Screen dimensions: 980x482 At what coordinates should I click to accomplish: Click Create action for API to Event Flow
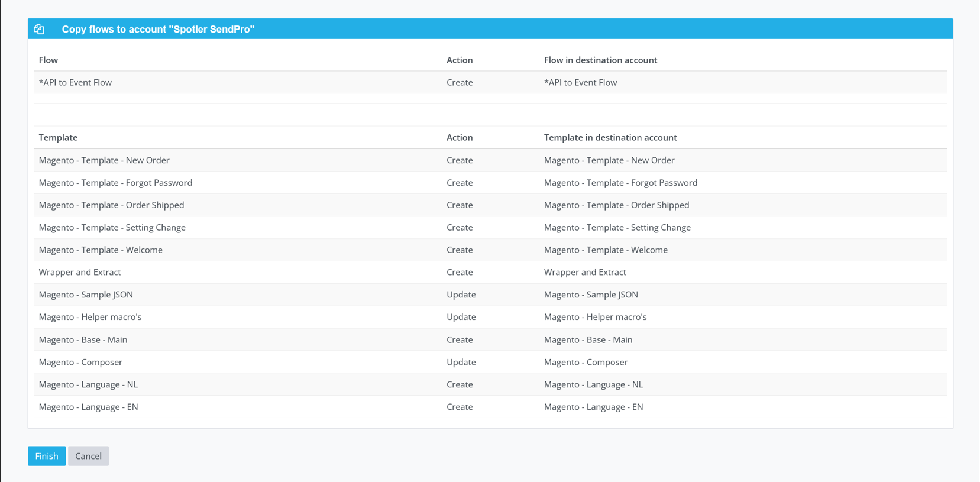(460, 83)
